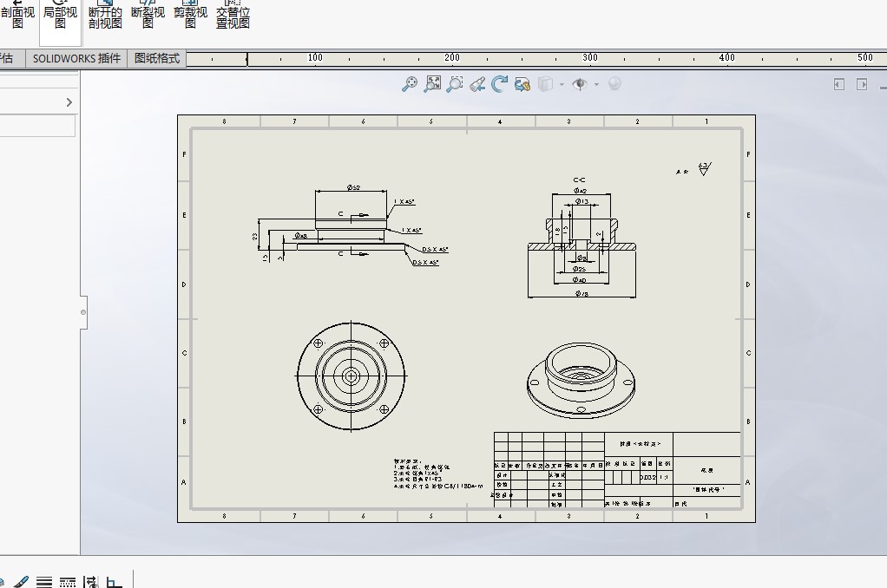Select the 断开的剖视图 broken-out section tool
The width and height of the screenshot is (887, 588).
105,17
